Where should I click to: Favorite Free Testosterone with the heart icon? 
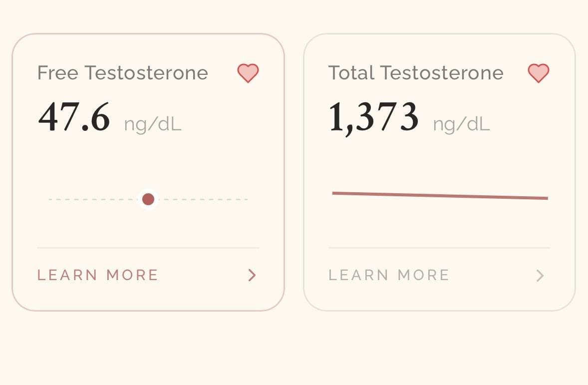[x=248, y=73]
